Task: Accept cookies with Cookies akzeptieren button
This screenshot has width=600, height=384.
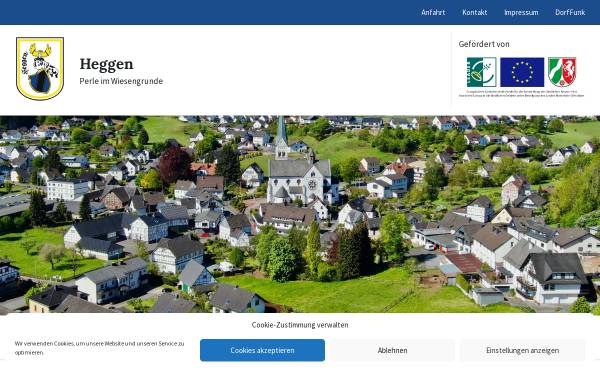Action: [x=262, y=350]
